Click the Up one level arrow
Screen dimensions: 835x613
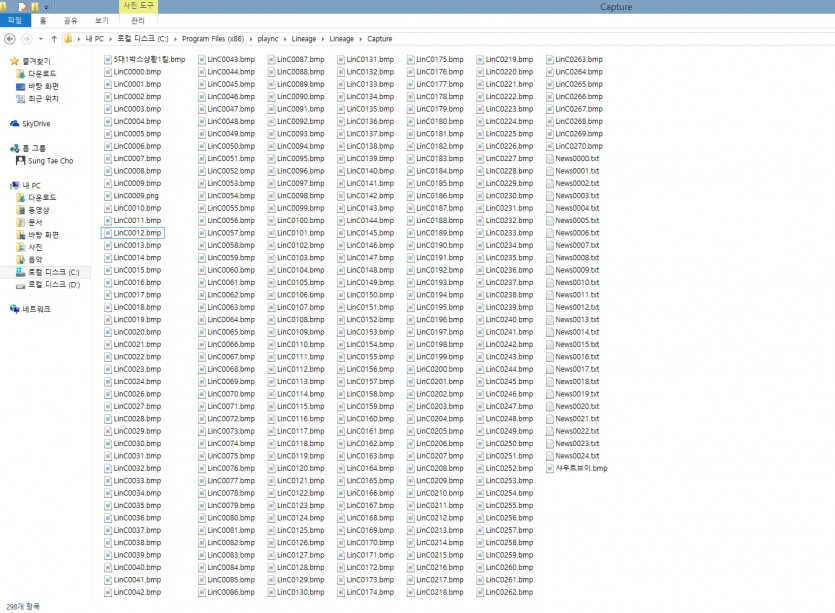(53, 39)
